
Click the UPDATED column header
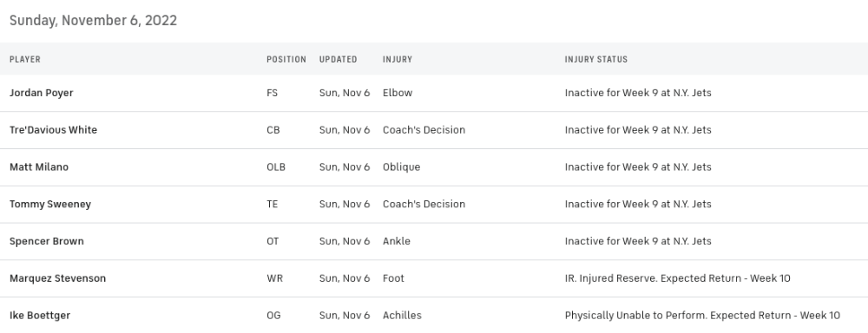(x=338, y=59)
